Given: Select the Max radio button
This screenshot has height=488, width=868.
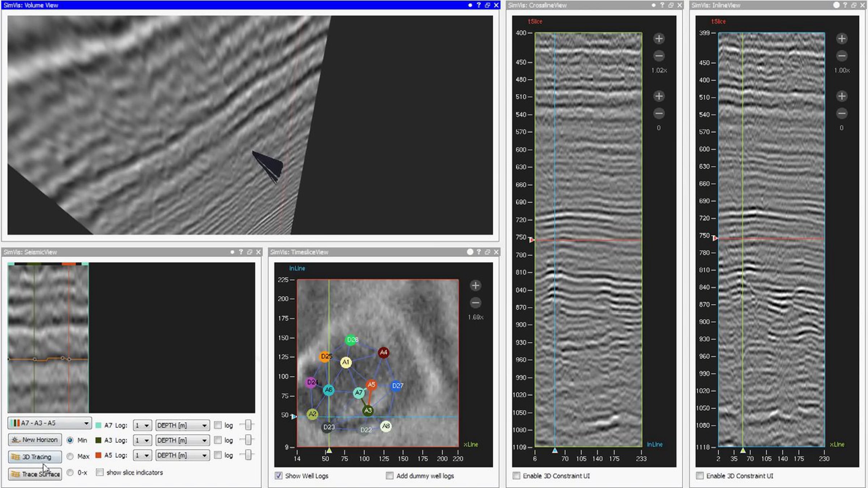Looking at the screenshot, I should (70, 456).
